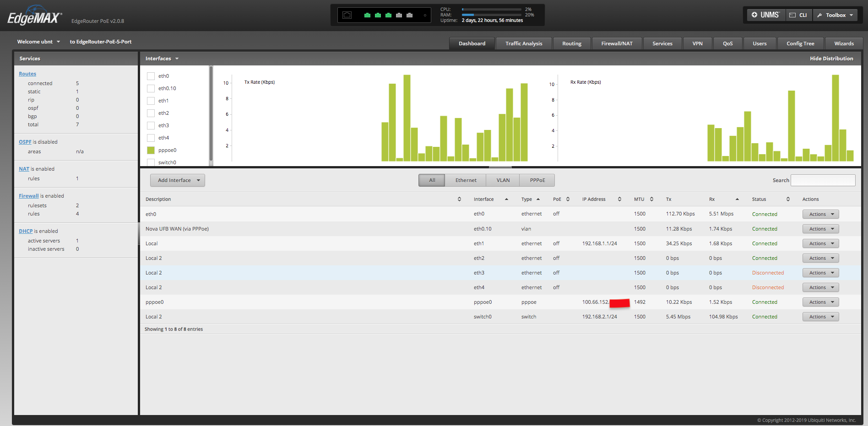Open the Traffic Analysis tab
Viewport: 868px width, 426px height.
pyautogui.click(x=524, y=43)
